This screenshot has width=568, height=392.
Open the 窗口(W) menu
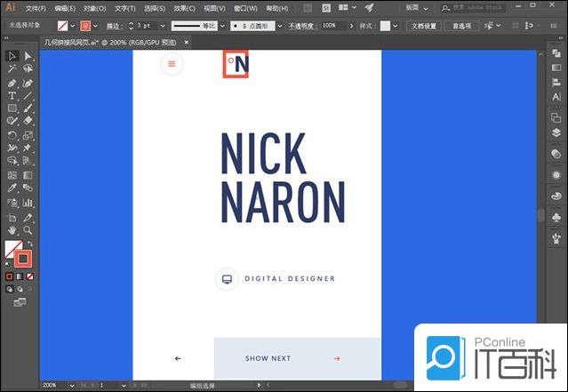[x=245, y=8]
